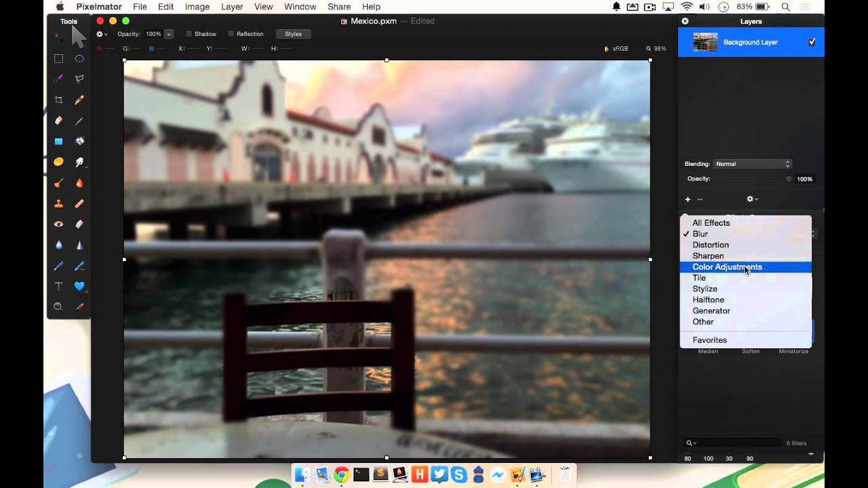Select the Elliptical Marquee tool
This screenshot has width=868, height=488.
79,59
